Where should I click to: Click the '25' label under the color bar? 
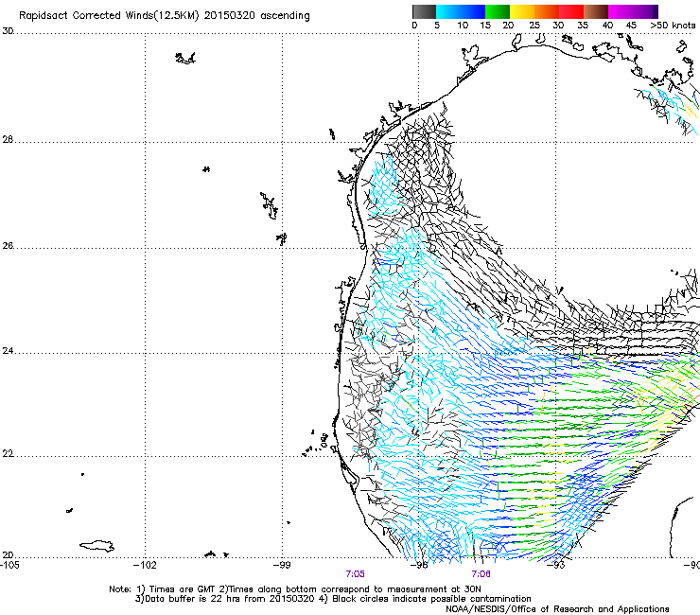click(534, 26)
